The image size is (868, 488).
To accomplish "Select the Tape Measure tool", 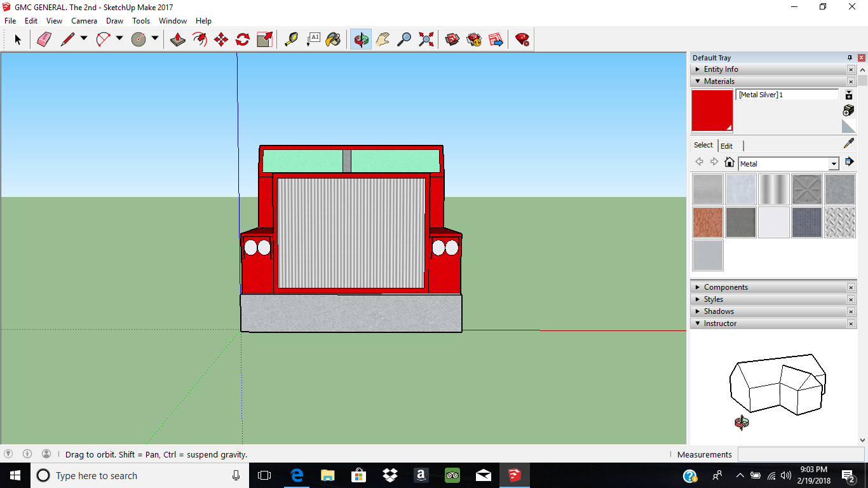I will (x=291, y=39).
